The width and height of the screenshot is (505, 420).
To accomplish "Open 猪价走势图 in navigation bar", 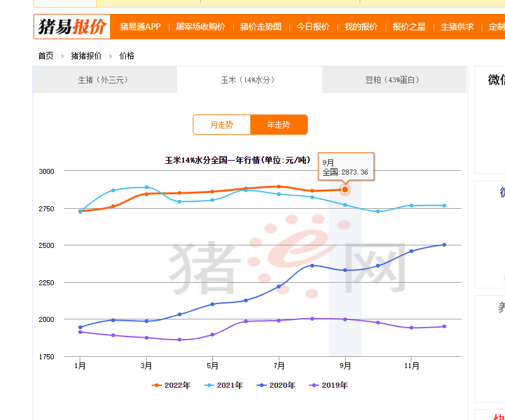I will tap(260, 27).
